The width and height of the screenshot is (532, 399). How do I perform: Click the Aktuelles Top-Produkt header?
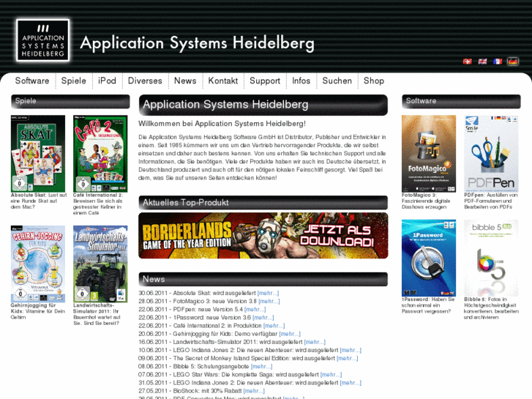click(x=263, y=203)
